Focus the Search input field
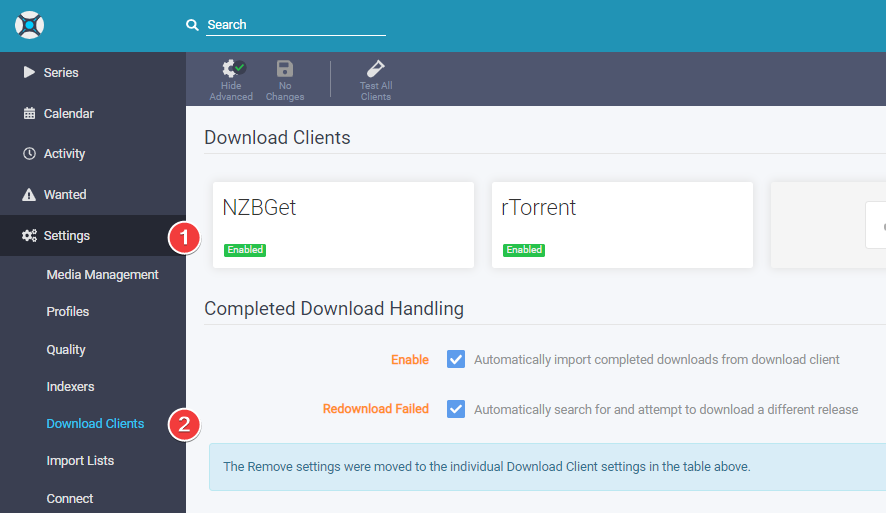 (295, 25)
